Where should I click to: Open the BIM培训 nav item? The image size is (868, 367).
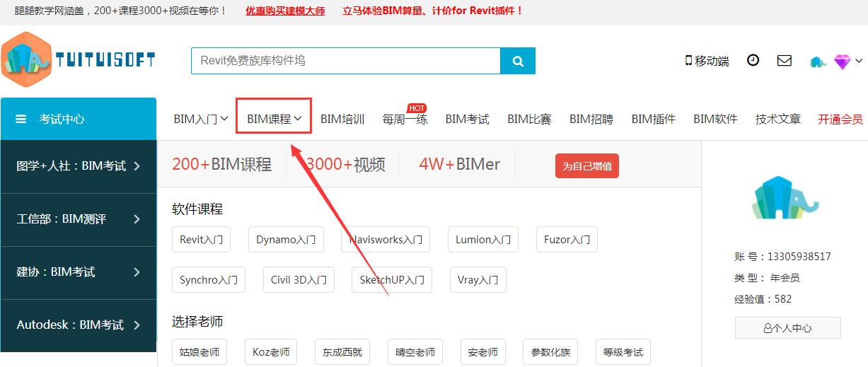[342, 119]
